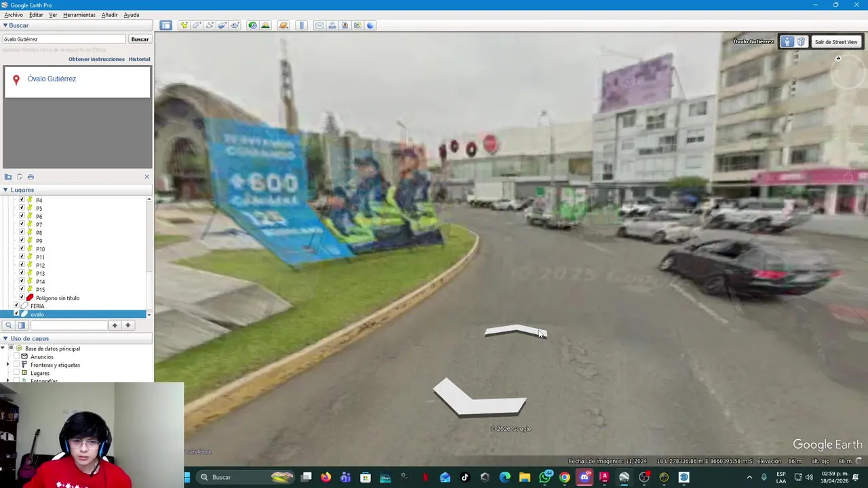The width and height of the screenshot is (868, 488).
Task: Open the Añadir menu
Action: pyautogui.click(x=109, y=15)
